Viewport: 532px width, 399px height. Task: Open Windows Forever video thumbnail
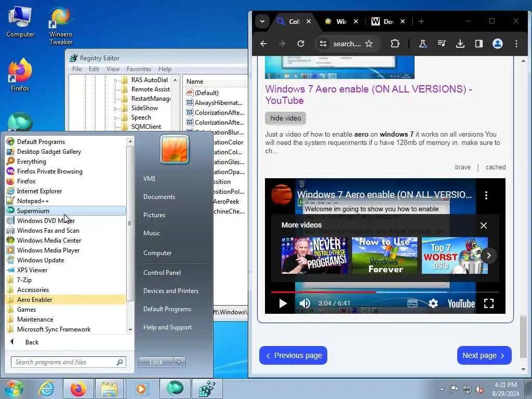point(385,255)
